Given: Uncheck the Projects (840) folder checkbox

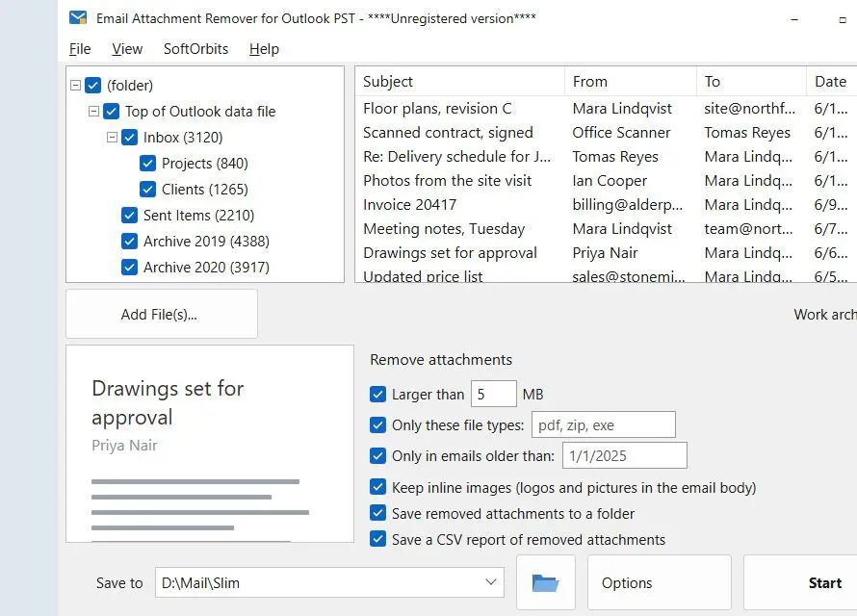Looking at the screenshot, I should click(147, 164).
